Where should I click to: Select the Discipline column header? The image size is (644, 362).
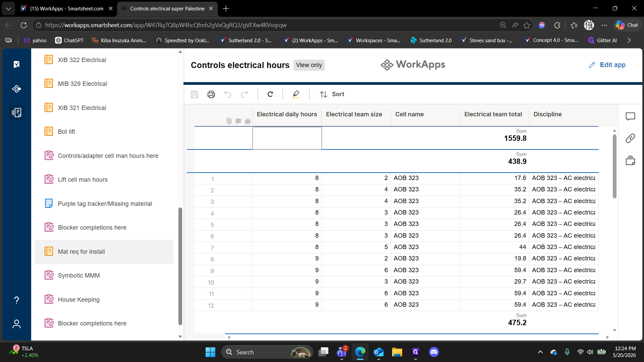pyautogui.click(x=563, y=115)
